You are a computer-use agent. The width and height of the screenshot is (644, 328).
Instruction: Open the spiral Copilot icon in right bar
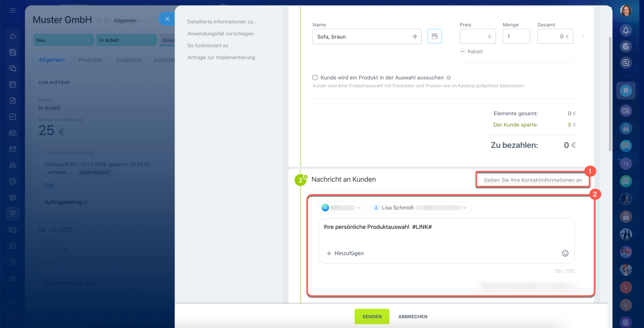click(626, 46)
